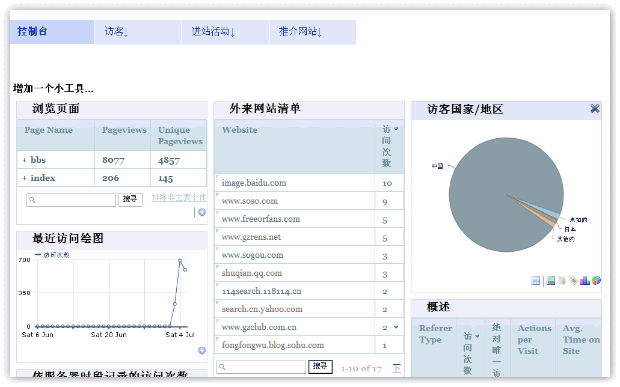Click 4857 unique pageviews value
620x387 pixels.
click(169, 160)
